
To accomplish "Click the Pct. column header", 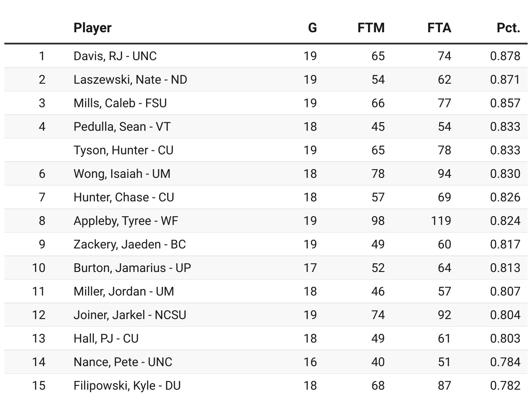I will pyautogui.click(x=508, y=28).
